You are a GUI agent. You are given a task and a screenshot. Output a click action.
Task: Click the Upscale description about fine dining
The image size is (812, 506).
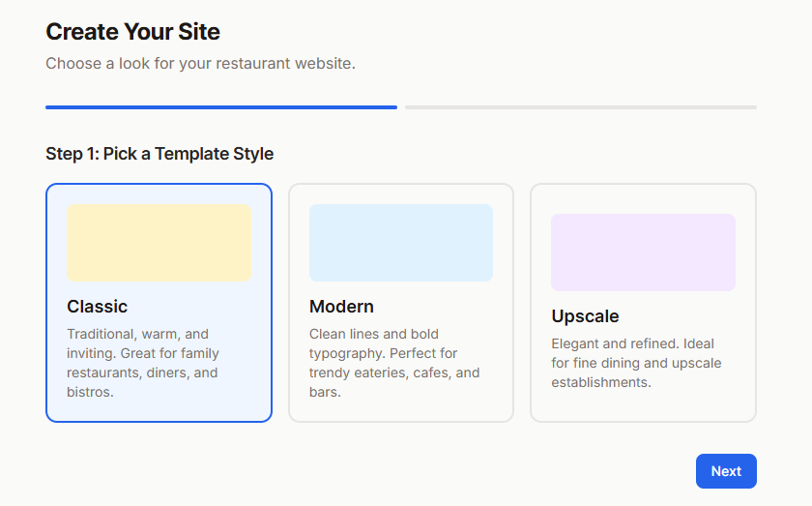point(636,363)
